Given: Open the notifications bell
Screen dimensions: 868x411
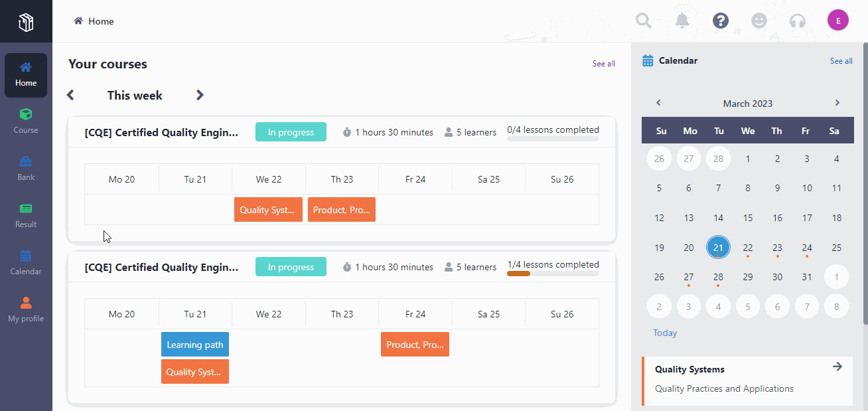Looking at the screenshot, I should [x=682, y=21].
